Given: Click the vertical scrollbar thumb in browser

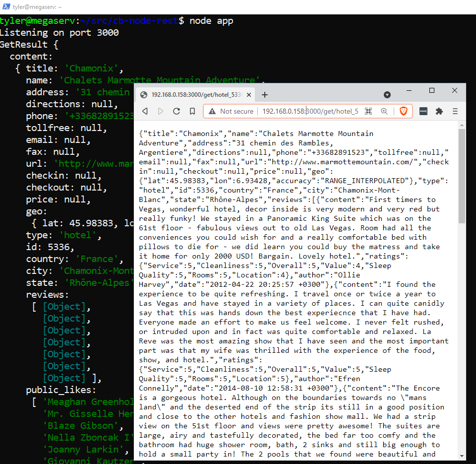Looking at the screenshot, I should point(462,176).
